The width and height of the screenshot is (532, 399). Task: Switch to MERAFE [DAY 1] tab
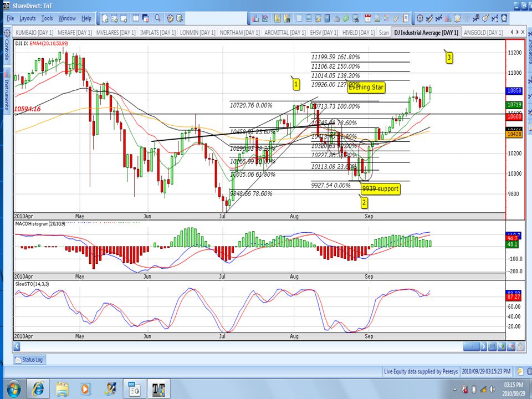tap(75, 33)
